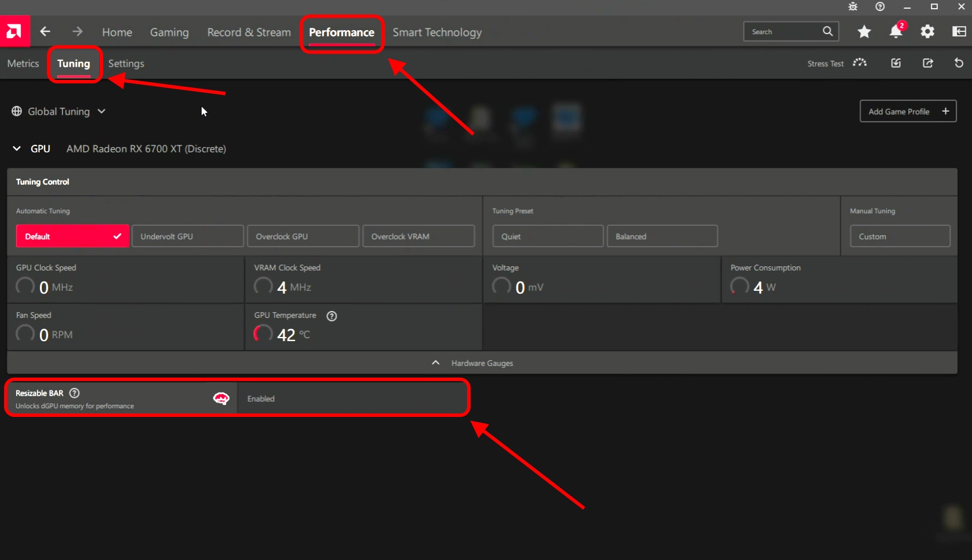Enable the Undervolt GPU option
972x560 pixels.
coord(187,236)
